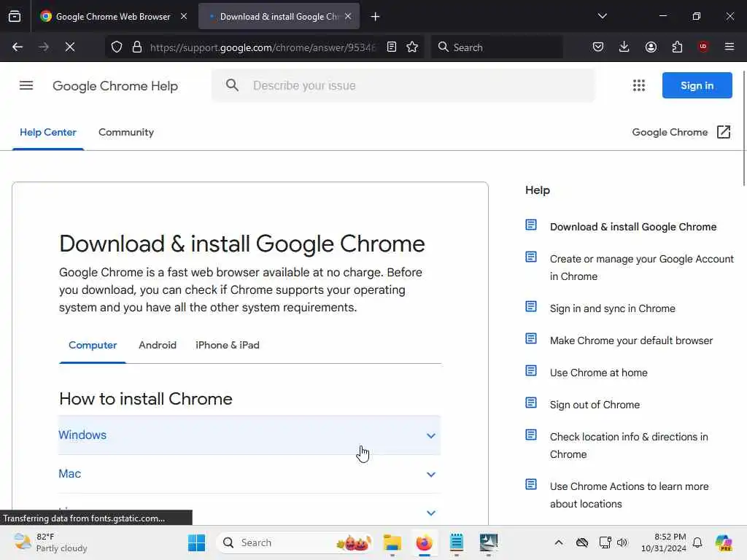Open the Downloads panel
Screen dimensions: 747x560
624,47
